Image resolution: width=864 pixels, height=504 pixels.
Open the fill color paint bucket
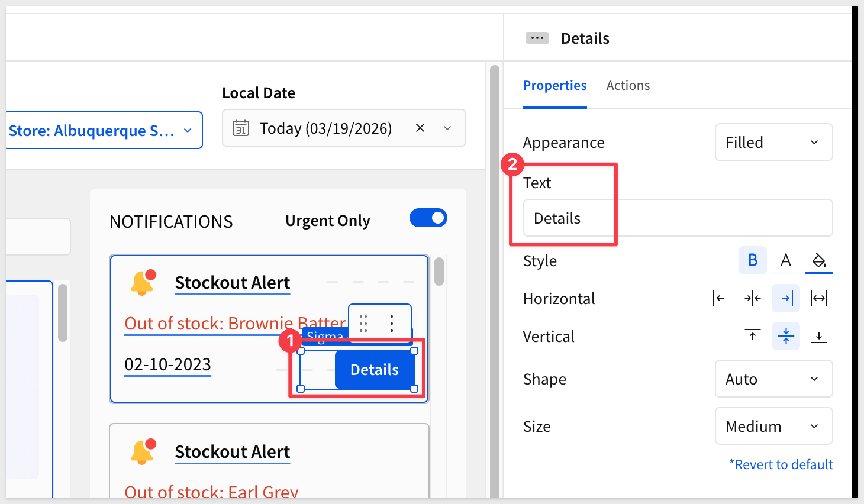[818, 260]
